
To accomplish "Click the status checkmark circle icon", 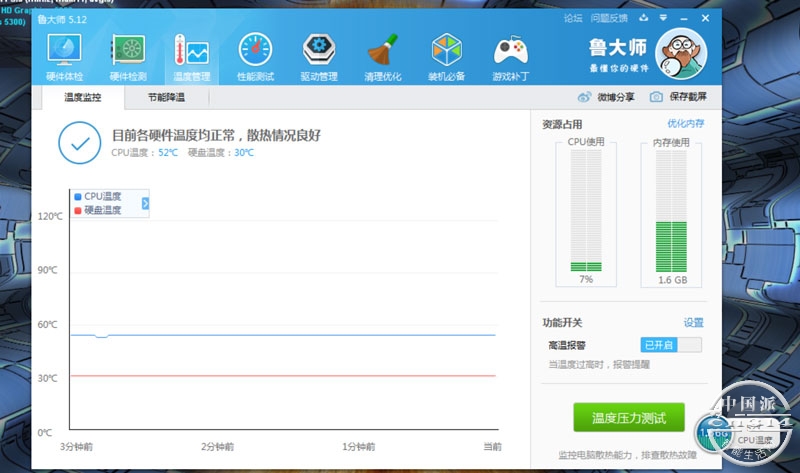I will pyautogui.click(x=80, y=143).
